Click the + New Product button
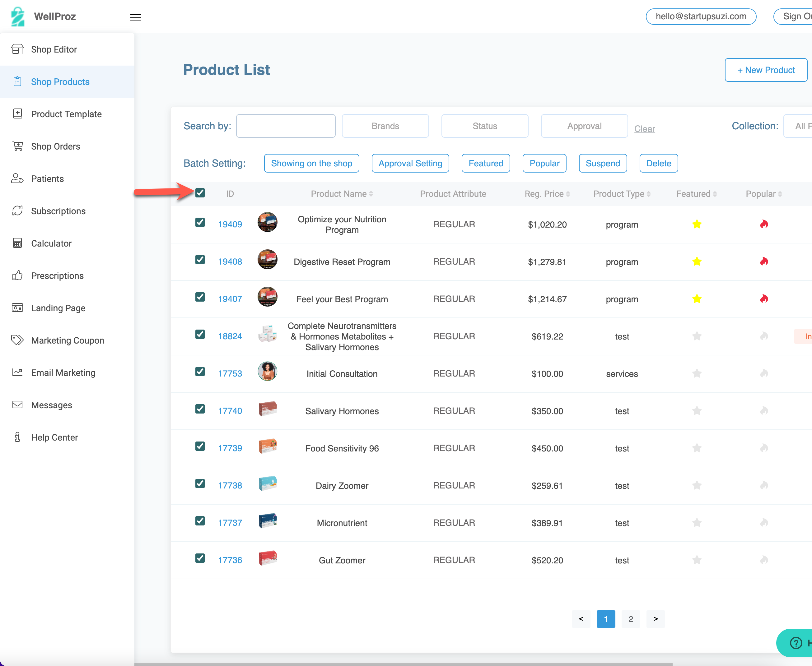 [766, 70]
